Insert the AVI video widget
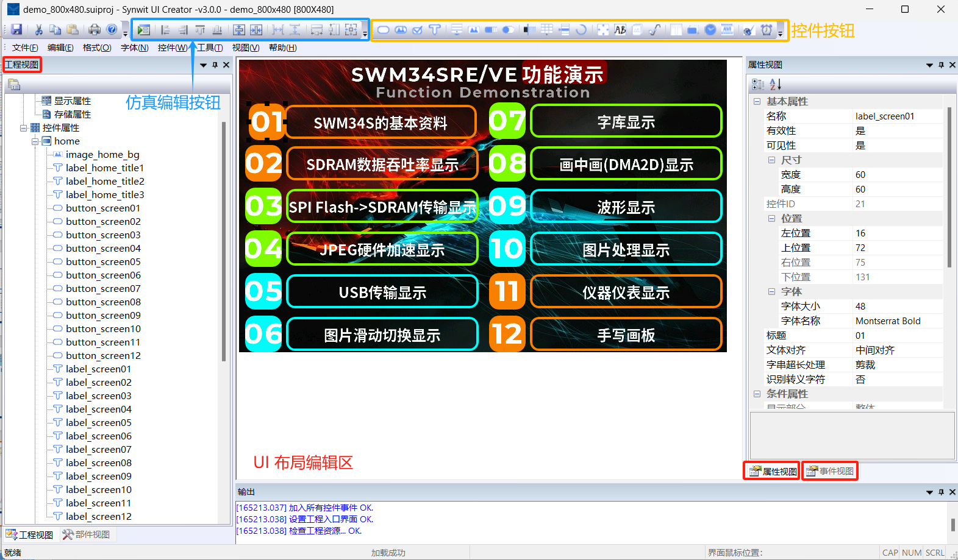Viewport: 958px width, 560px height. (x=727, y=29)
